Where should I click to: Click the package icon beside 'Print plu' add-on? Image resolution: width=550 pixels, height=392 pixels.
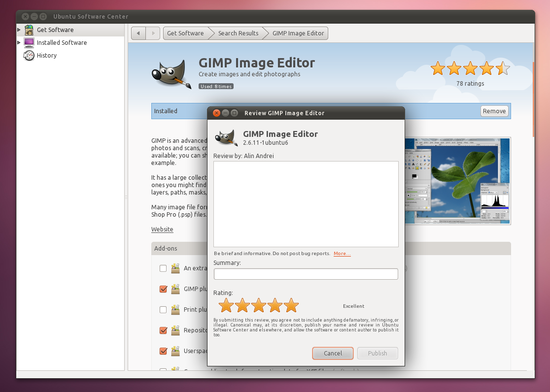point(175,310)
